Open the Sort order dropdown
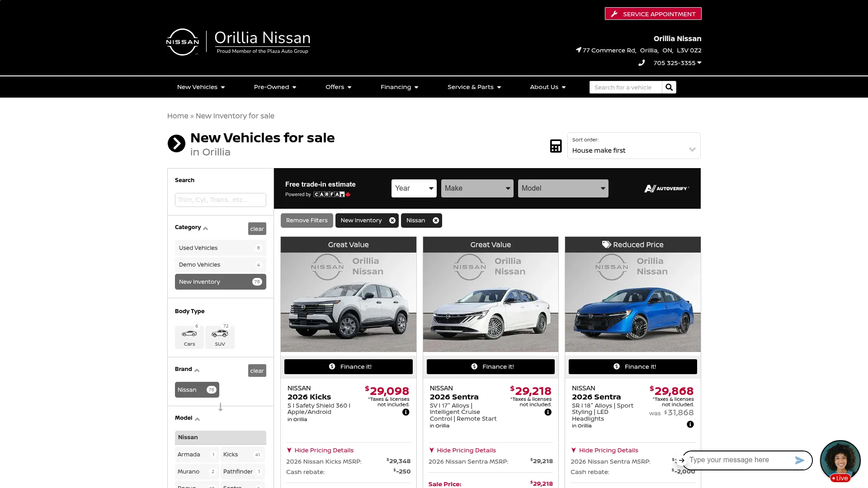 (x=634, y=145)
